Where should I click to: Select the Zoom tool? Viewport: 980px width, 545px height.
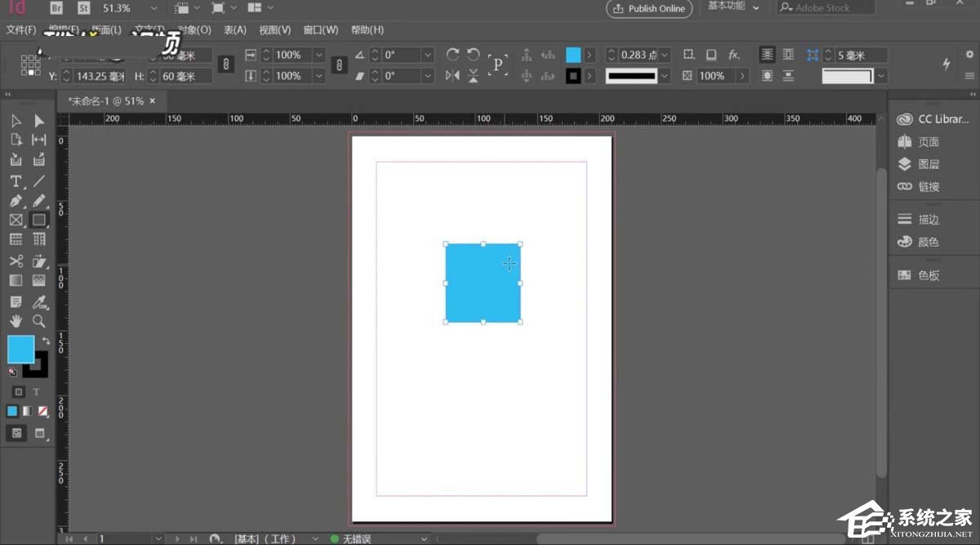pyautogui.click(x=39, y=321)
